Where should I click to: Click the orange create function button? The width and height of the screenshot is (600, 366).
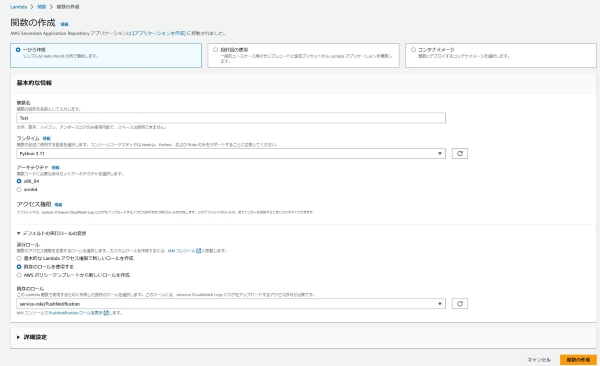coord(578,360)
